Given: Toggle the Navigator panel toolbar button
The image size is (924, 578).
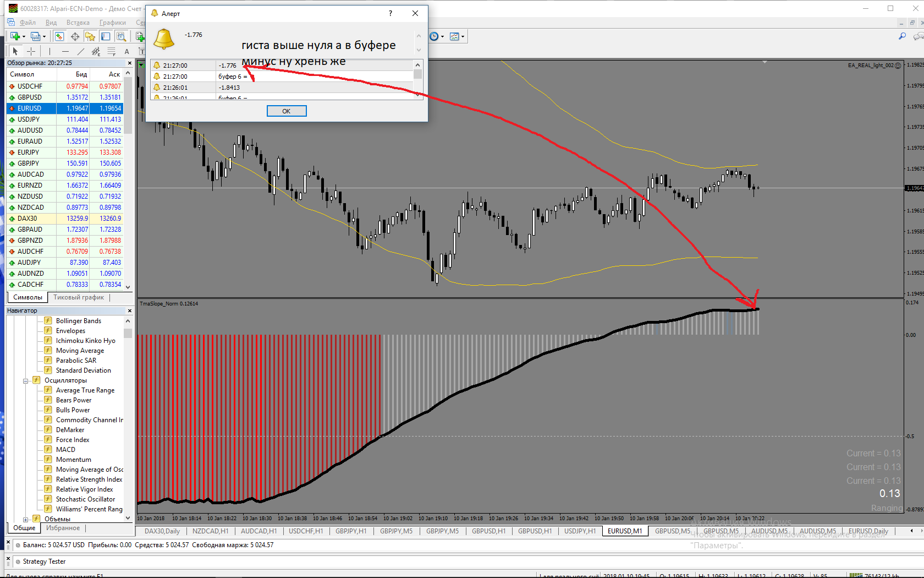Looking at the screenshot, I should [90, 36].
